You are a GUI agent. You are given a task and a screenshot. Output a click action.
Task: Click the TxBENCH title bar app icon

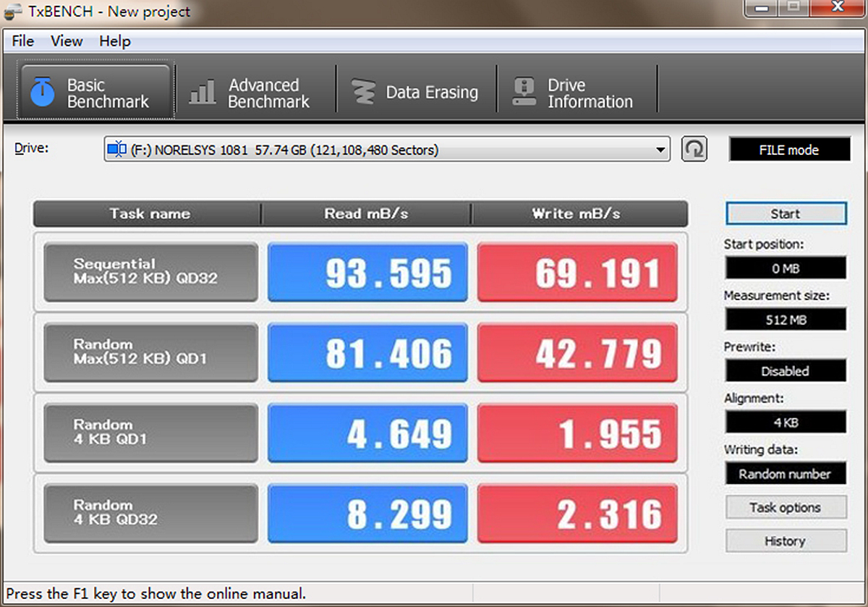12,12
